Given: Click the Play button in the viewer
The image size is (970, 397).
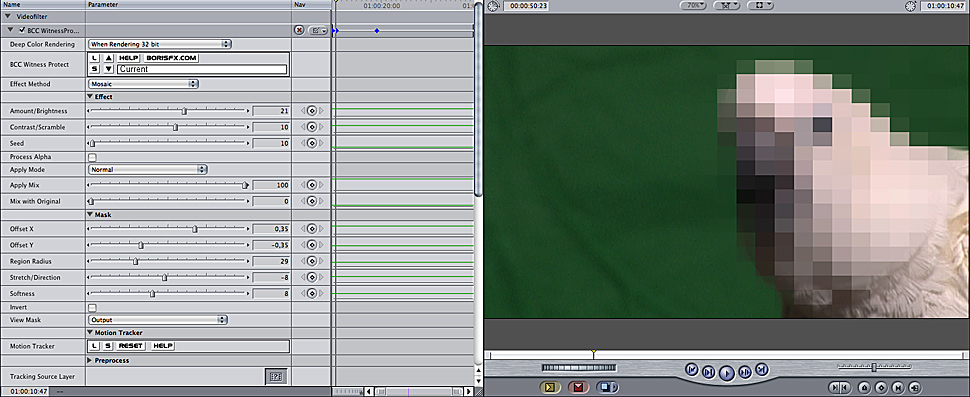Looking at the screenshot, I should tap(727, 373).
